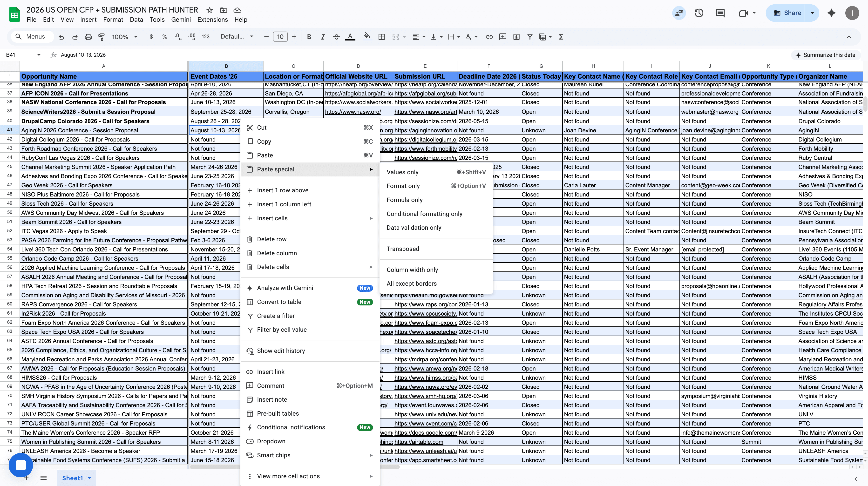Click the Functions sigma icon
The image size is (868, 486).
(x=561, y=37)
